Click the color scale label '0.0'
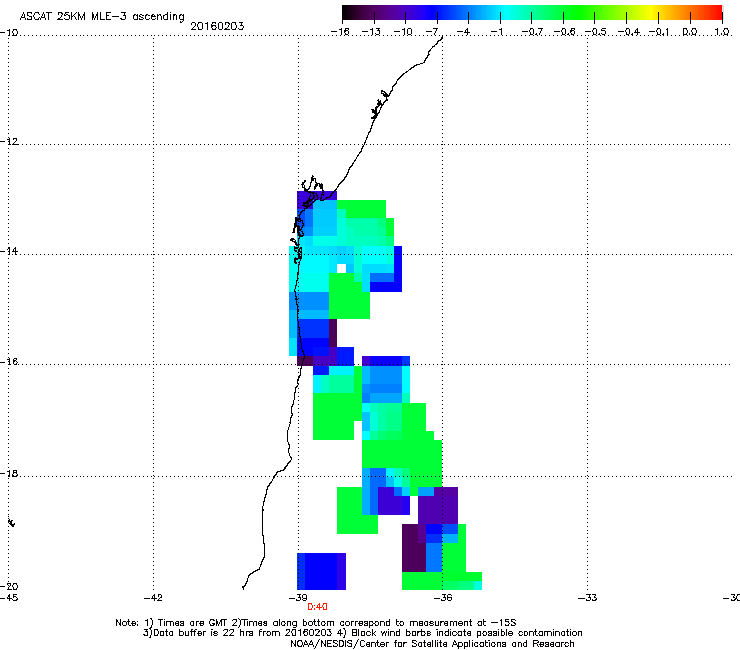Screen dimensions: 740x650 (x=690, y=32)
